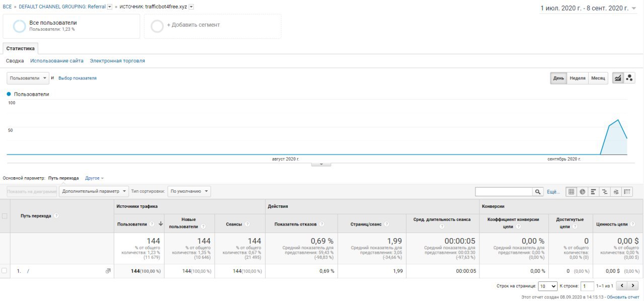Click the Обновить отчет link
Screen dimensions: 644x301
coord(623,297)
